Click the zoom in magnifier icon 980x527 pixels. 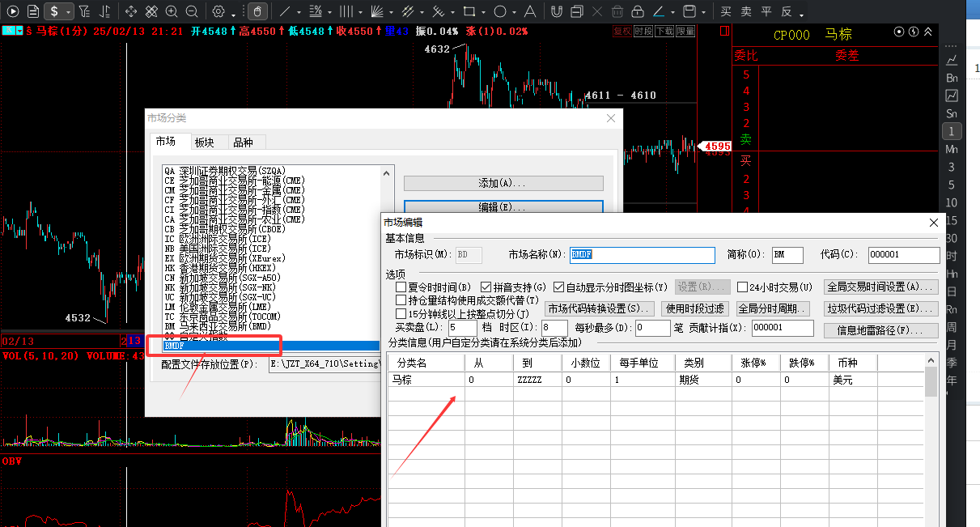(172, 11)
